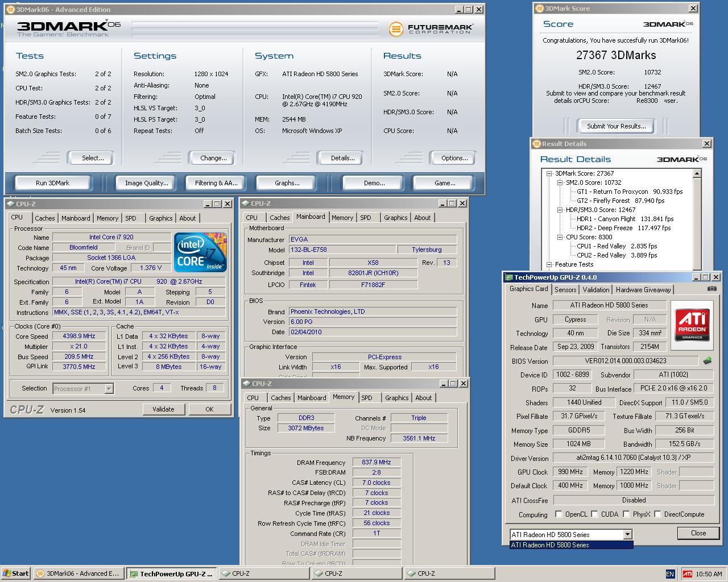Click the EN language indicator in the tray

pos(670,573)
